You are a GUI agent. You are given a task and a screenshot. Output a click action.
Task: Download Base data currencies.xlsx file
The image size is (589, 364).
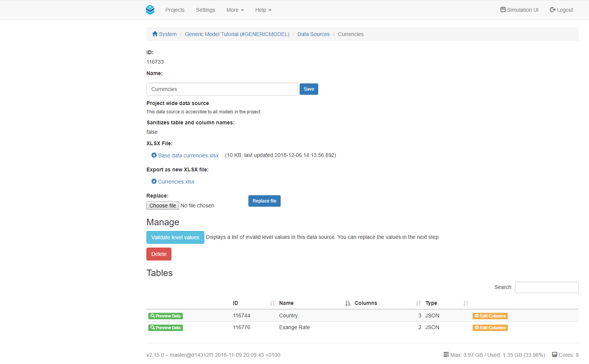[188, 155]
